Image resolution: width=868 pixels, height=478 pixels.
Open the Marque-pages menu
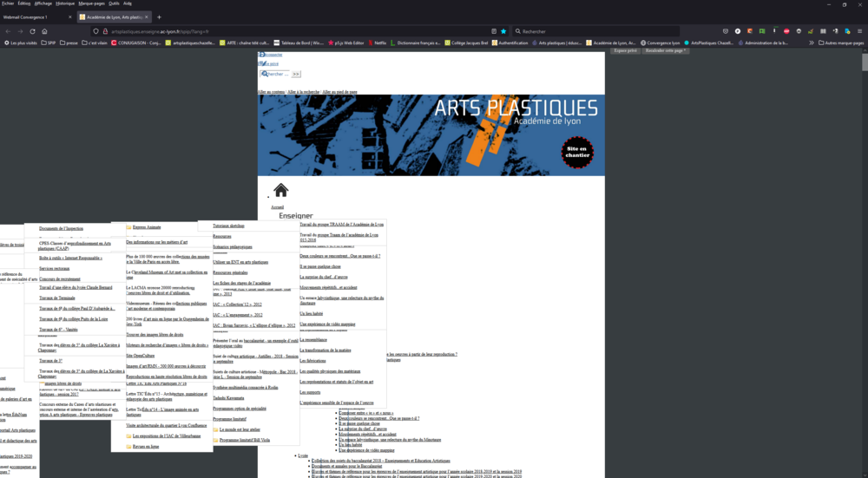[x=91, y=3]
